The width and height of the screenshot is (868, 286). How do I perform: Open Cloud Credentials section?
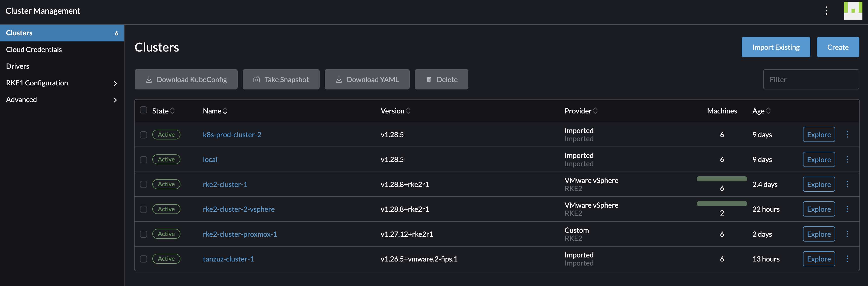[34, 49]
